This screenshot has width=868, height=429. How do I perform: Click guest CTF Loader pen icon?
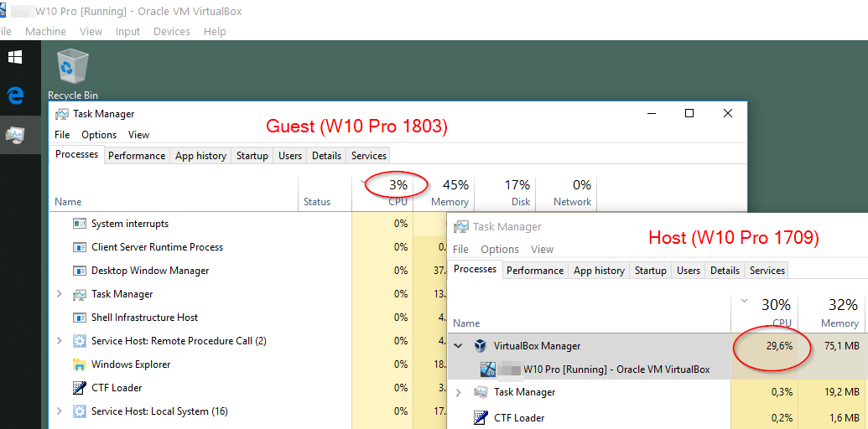[x=80, y=388]
